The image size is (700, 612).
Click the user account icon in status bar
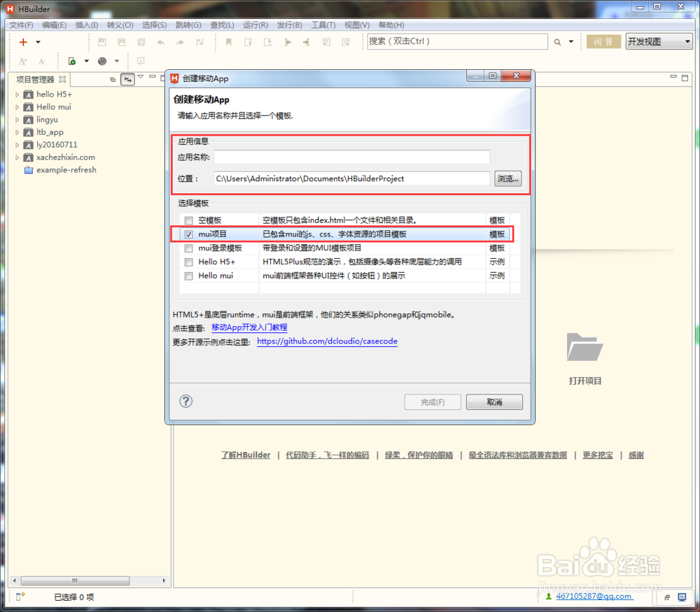(x=549, y=597)
